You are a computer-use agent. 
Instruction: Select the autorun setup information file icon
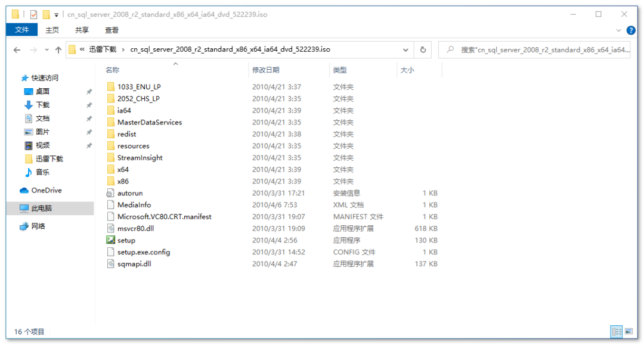click(x=110, y=193)
